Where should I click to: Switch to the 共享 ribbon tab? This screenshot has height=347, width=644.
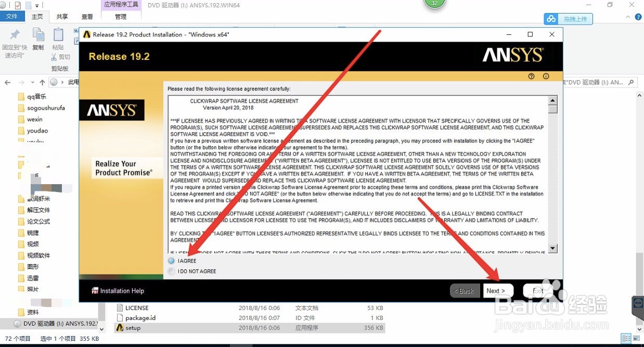62,17
